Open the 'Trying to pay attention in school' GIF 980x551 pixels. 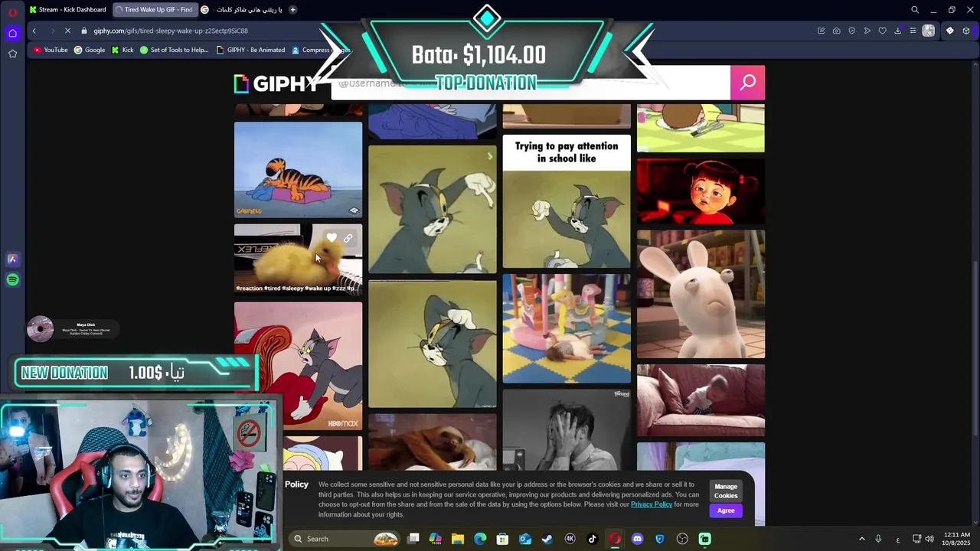(567, 201)
